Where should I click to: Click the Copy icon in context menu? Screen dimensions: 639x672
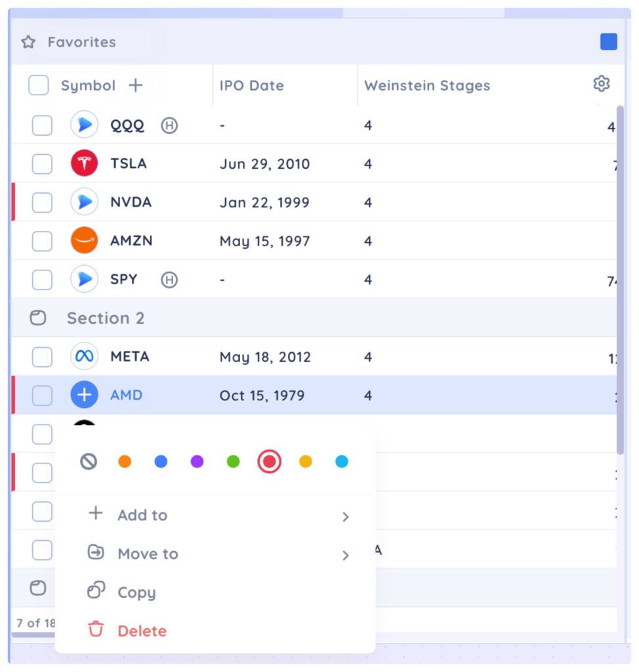click(96, 590)
